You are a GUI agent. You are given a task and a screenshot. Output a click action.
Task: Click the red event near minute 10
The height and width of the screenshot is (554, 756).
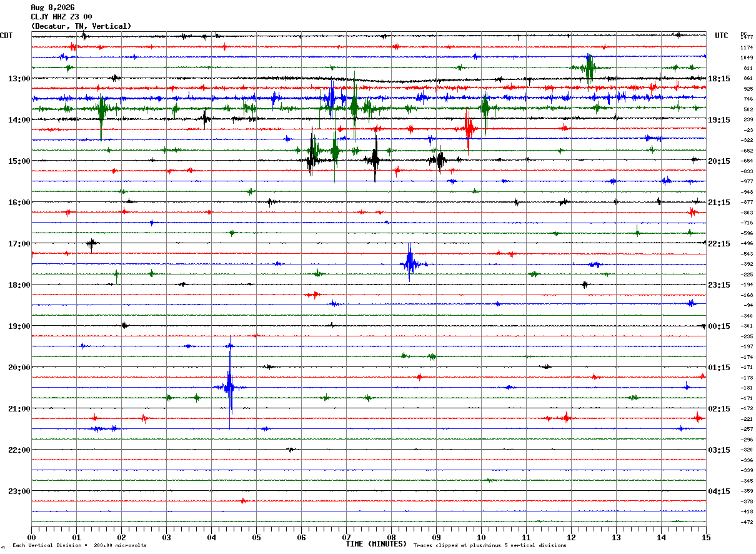468,129
